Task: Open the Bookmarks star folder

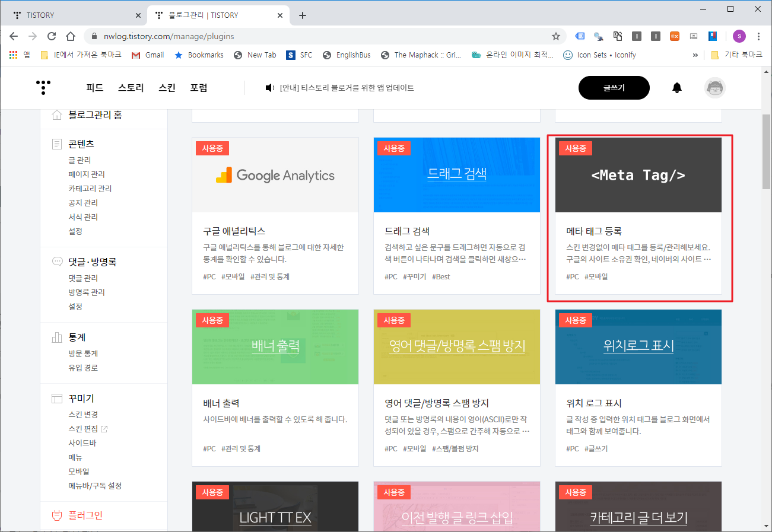Action: click(x=199, y=55)
